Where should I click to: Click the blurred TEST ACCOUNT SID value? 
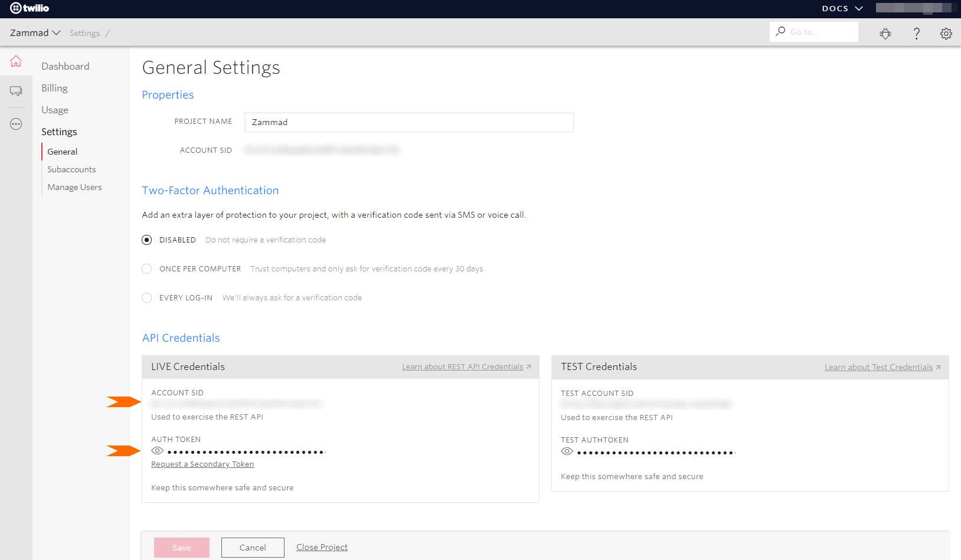[646, 404]
